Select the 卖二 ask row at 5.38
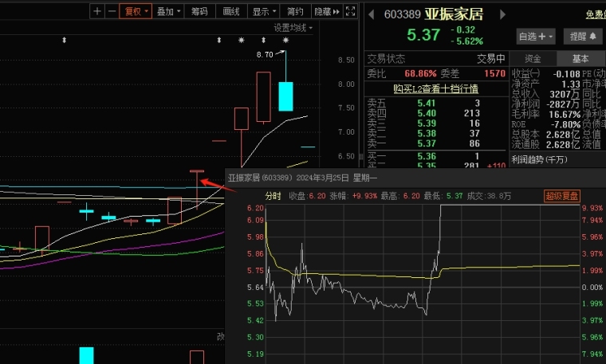 pyautogui.click(x=435, y=133)
